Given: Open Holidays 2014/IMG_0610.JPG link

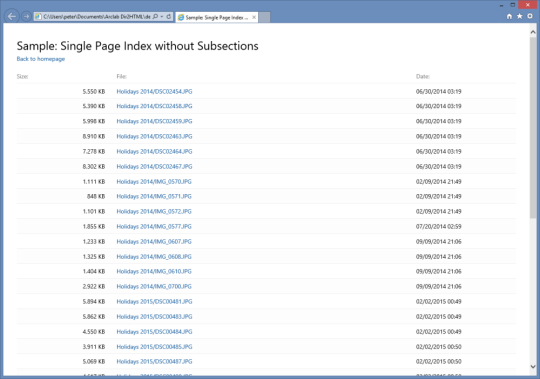Looking at the screenshot, I should (154, 271).
